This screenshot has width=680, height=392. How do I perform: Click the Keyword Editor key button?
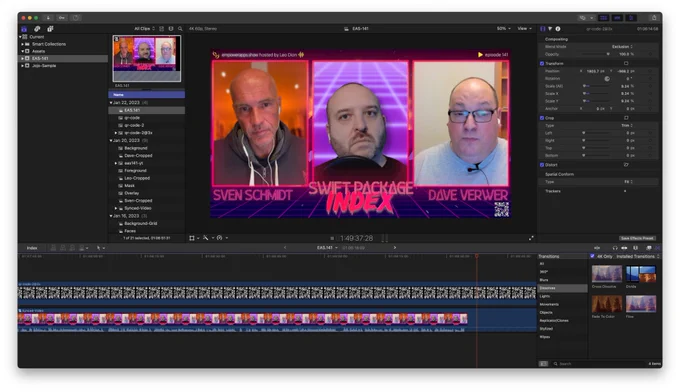point(62,18)
